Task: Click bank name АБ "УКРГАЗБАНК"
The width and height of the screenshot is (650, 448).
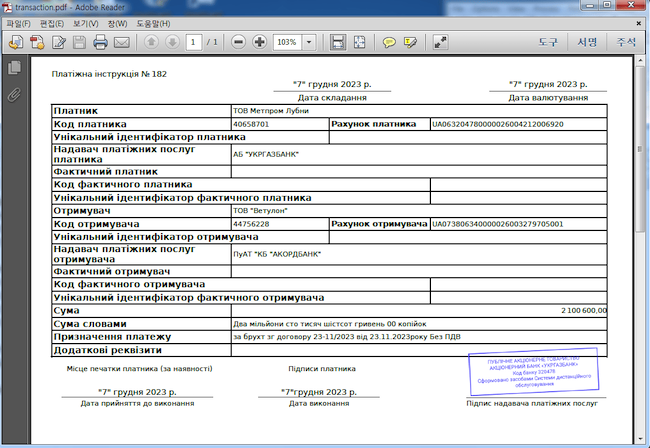Action: point(266,154)
